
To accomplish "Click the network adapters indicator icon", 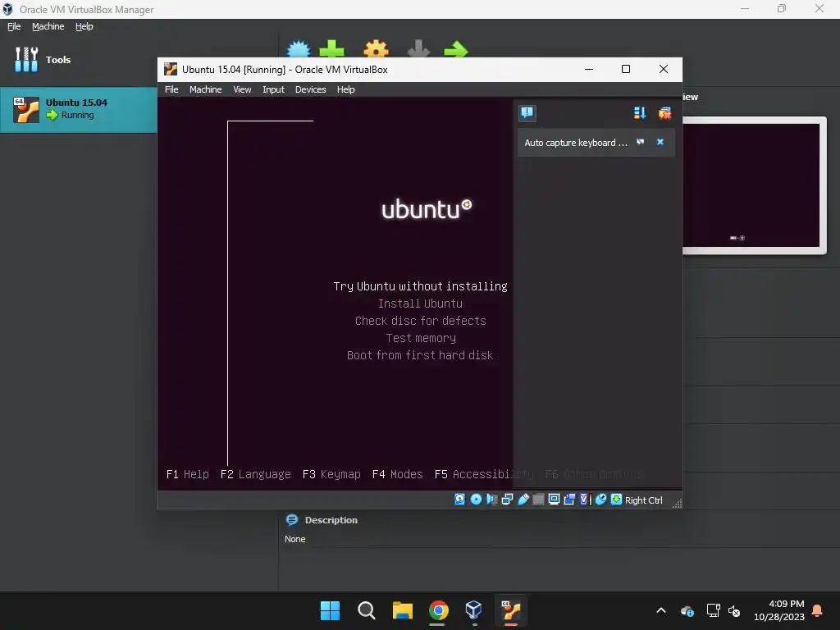I will pyautogui.click(x=507, y=500).
